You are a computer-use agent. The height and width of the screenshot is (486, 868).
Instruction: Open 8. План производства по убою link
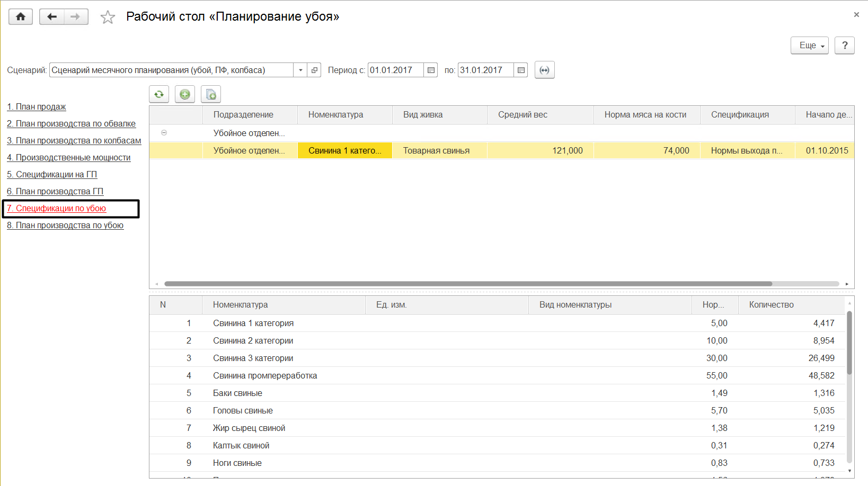[x=65, y=225]
